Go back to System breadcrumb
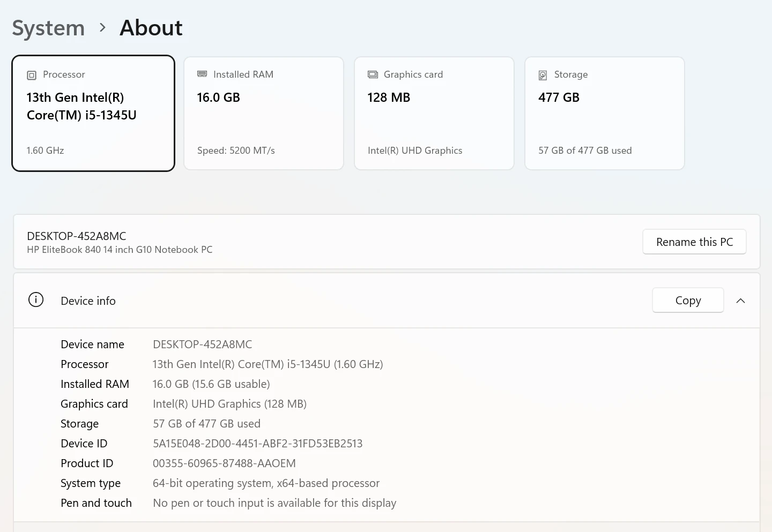The height and width of the screenshot is (532, 772). tap(48, 28)
